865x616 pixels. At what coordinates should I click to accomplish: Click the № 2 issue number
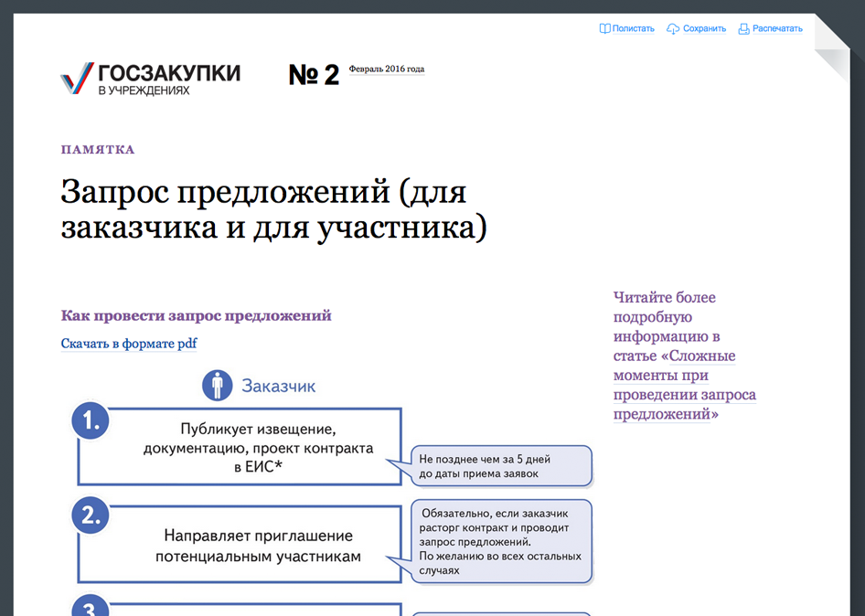click(314, 75)
